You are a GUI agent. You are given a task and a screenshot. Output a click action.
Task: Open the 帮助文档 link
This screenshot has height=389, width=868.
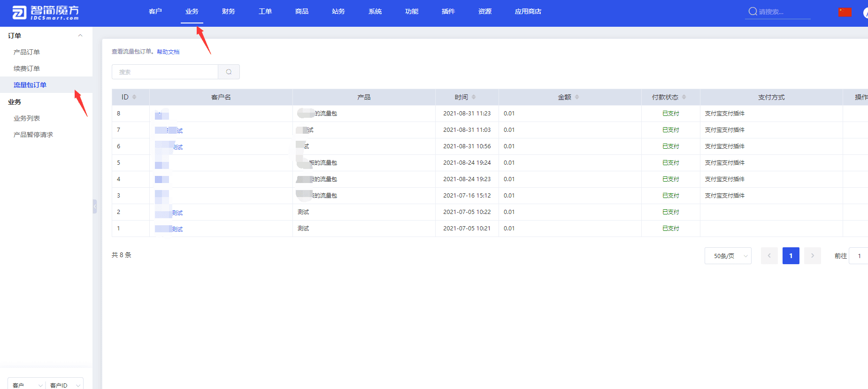tap(168, 52)
